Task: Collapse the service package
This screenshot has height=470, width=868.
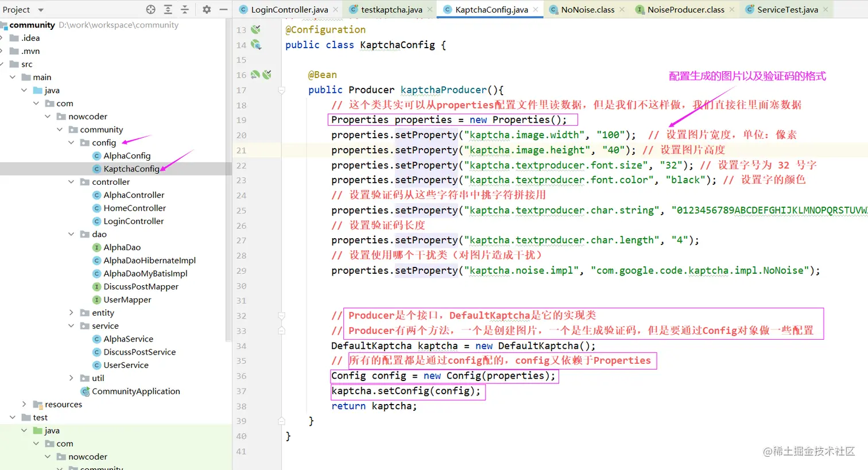Action: [x=71, y=326]
